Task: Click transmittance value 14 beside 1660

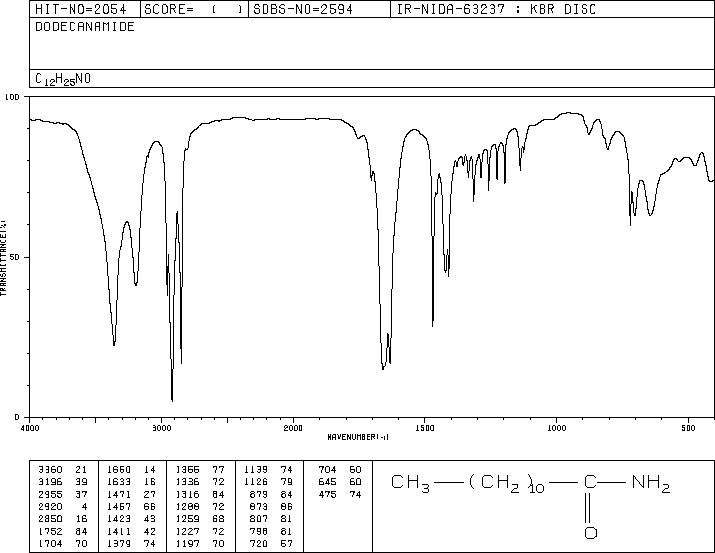Action: (x=150, y=470)
